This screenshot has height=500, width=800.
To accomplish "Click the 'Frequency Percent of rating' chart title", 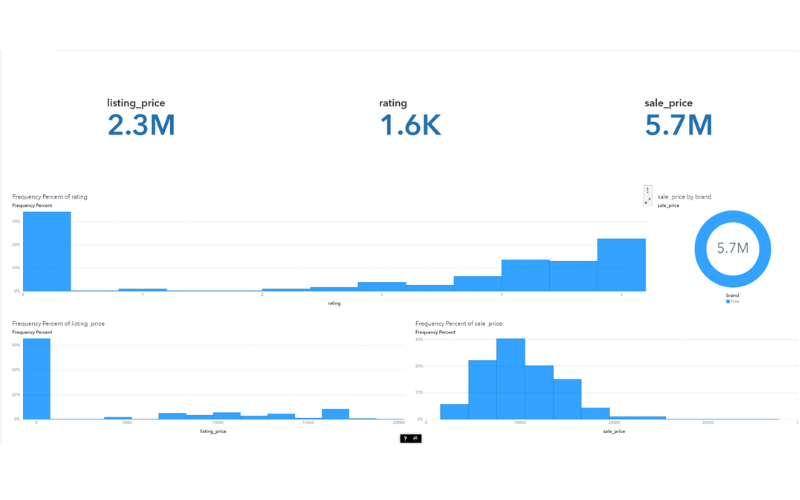I will pyautogui.click(x=49, y=196).
